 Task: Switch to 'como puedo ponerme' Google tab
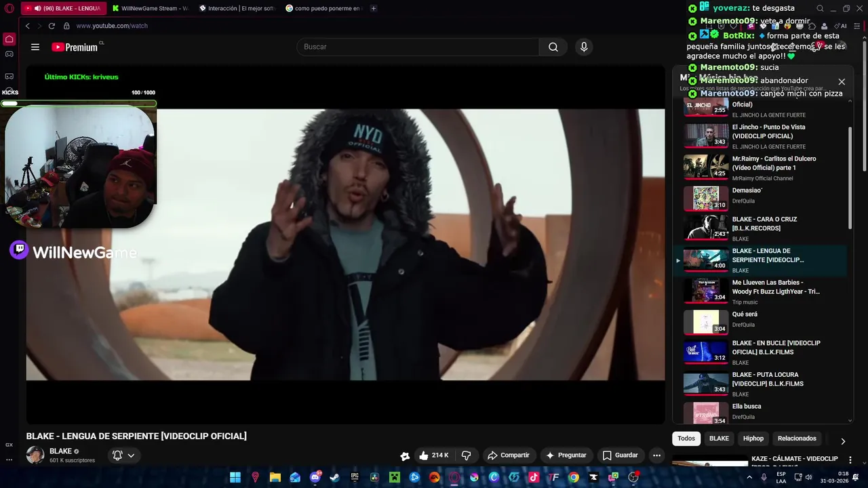[323, 8]
